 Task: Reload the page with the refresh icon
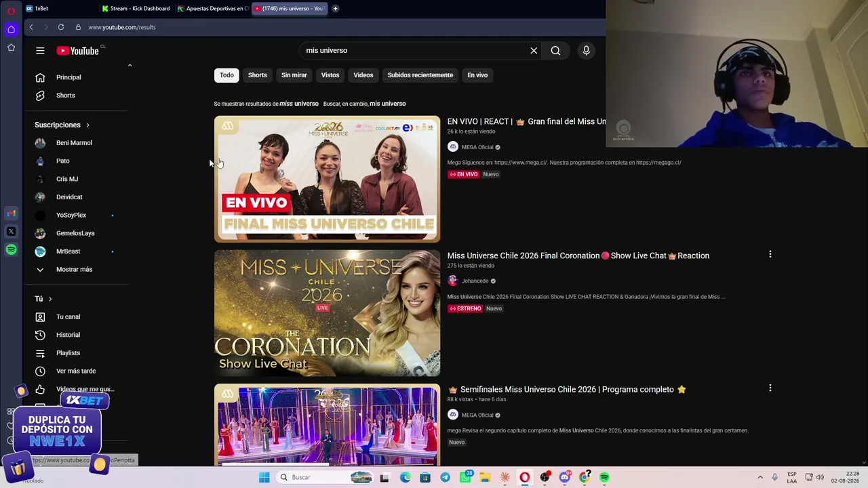(61, 27)
